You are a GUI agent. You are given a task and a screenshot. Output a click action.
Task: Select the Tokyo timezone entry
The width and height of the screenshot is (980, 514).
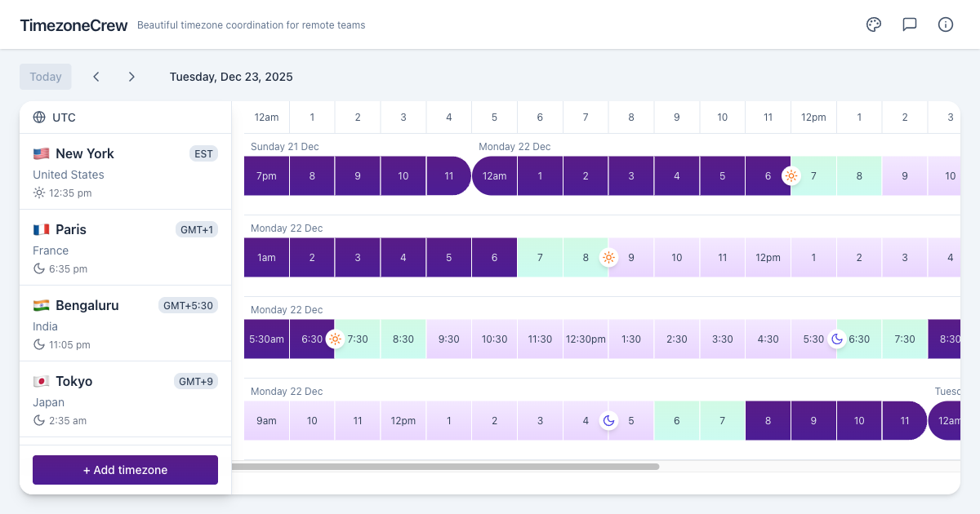tap(125, 399)
